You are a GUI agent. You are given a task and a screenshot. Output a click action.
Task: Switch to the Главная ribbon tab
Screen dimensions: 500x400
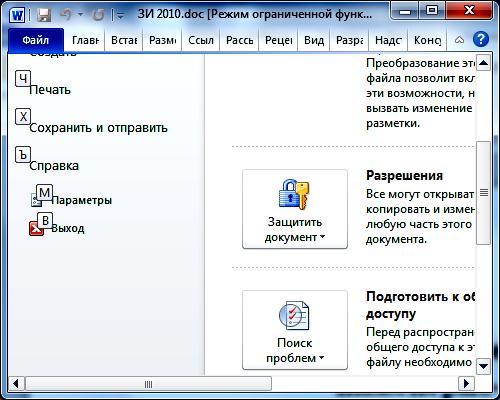point(85,40)
